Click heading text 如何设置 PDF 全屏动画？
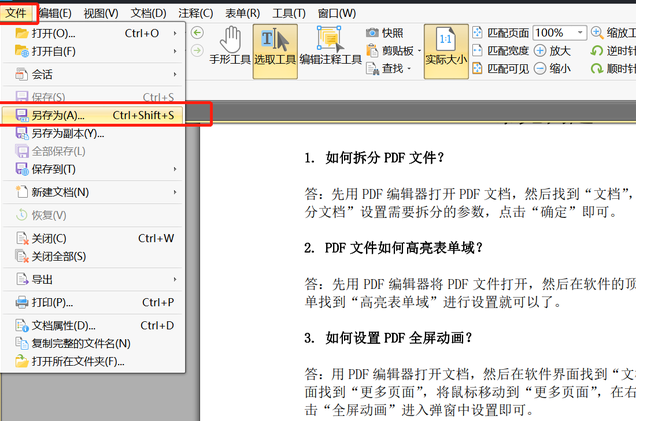This screenshot has width=645, height=421. click(399, 338)
